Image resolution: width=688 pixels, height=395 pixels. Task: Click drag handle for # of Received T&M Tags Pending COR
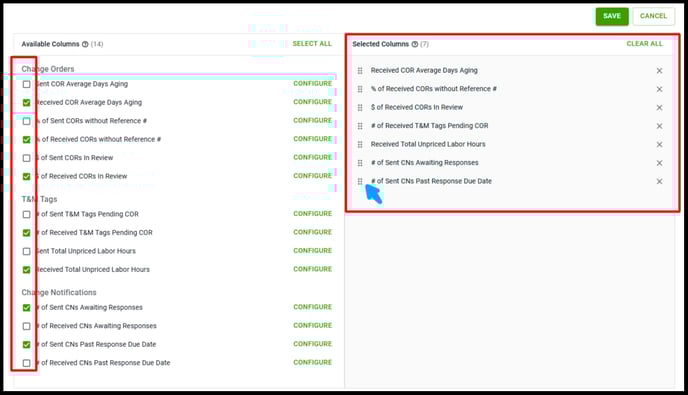click(x=360, y=126)
